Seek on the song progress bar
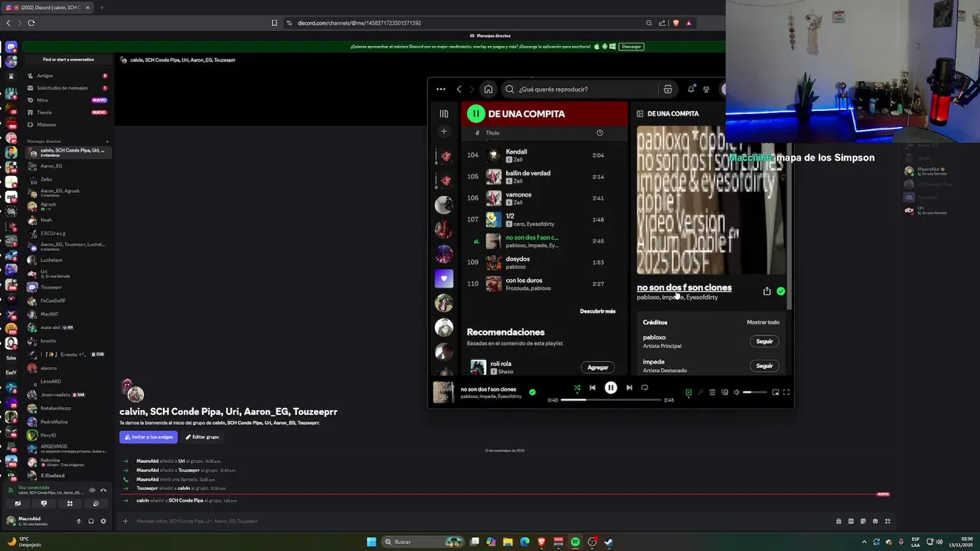 pyautogui.click(x=610, y=400)
